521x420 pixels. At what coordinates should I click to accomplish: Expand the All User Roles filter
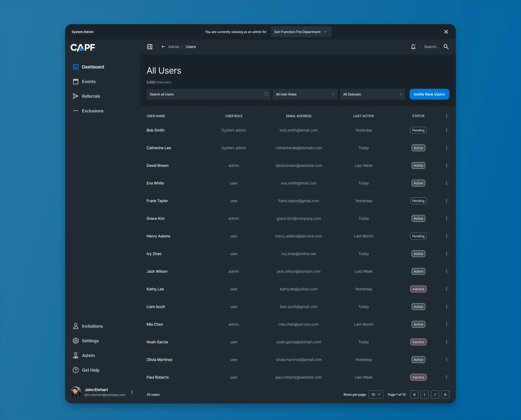(305, 94)
